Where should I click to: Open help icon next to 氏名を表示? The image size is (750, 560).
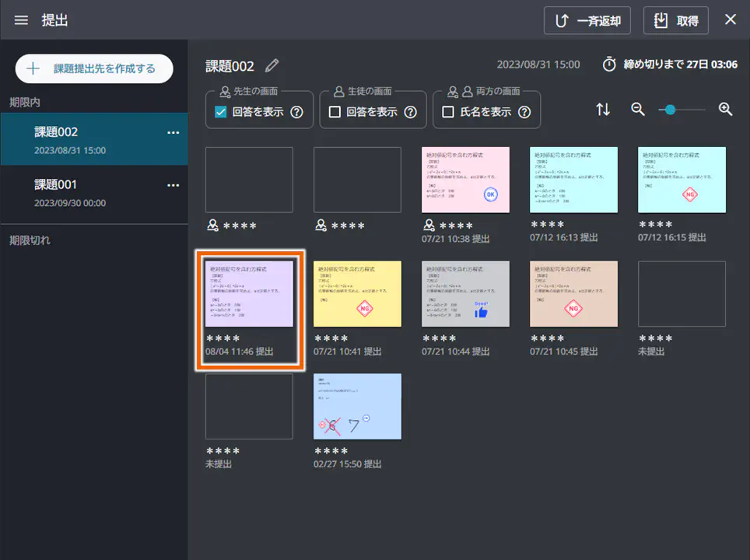(x=524, y=112)
